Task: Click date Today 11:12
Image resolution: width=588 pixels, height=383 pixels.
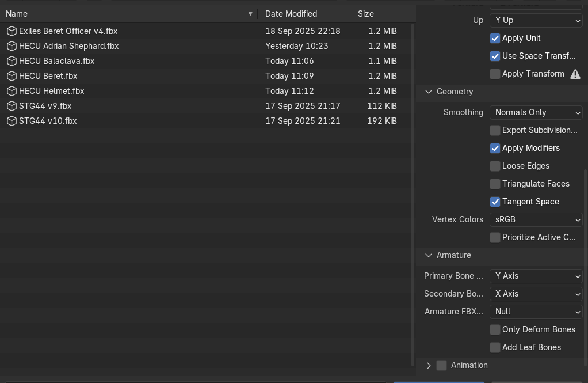Action: pyautogui.click(x=289, y=91)
